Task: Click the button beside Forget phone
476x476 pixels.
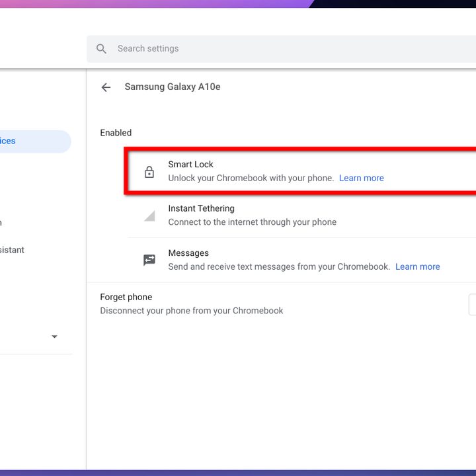Action: (472, 305)
